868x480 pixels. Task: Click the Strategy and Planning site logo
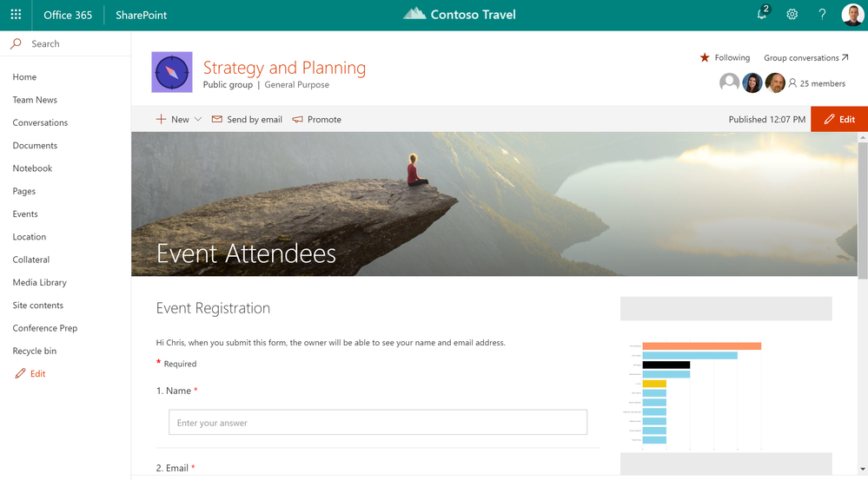click(172, 72)
